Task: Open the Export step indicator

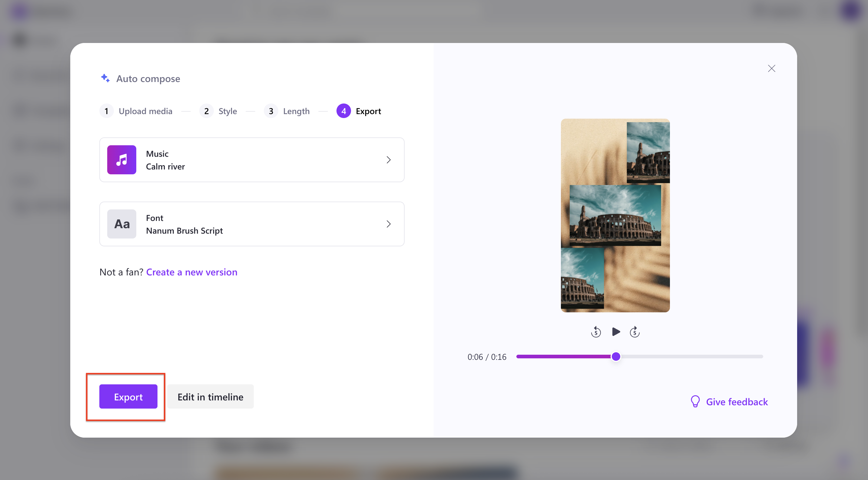Action: [x=359, y=111]
